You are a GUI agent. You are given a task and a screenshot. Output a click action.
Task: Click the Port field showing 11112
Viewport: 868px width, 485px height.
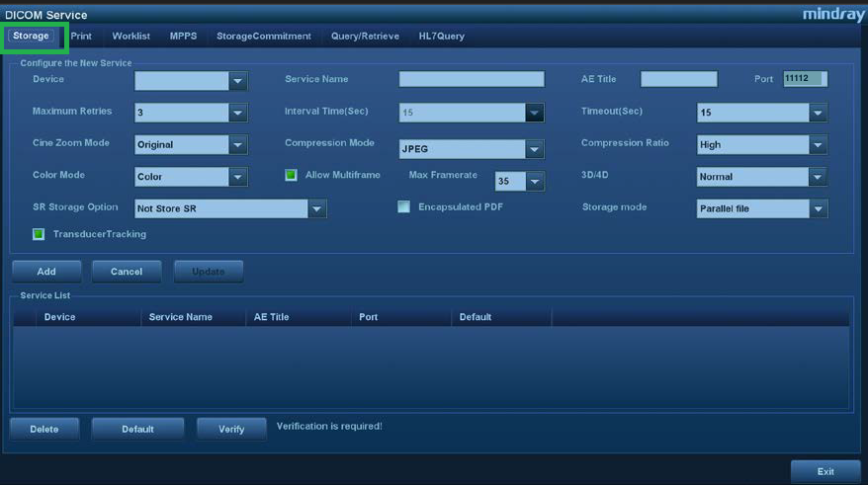[x=805, y=79]
